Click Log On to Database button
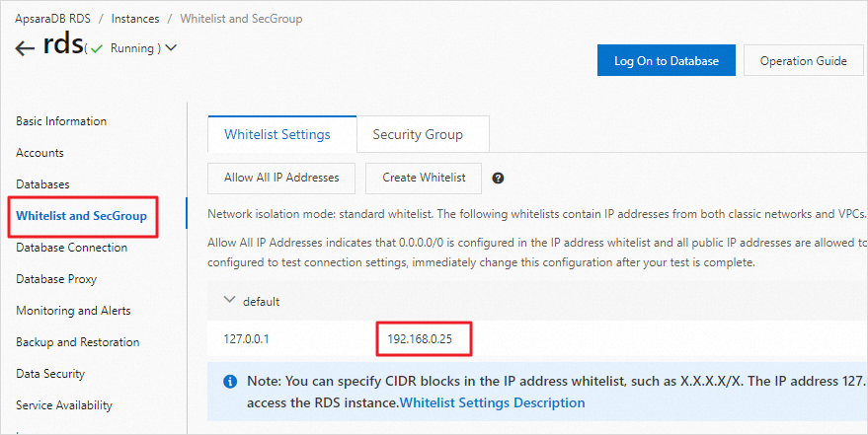 click(666, 60)
